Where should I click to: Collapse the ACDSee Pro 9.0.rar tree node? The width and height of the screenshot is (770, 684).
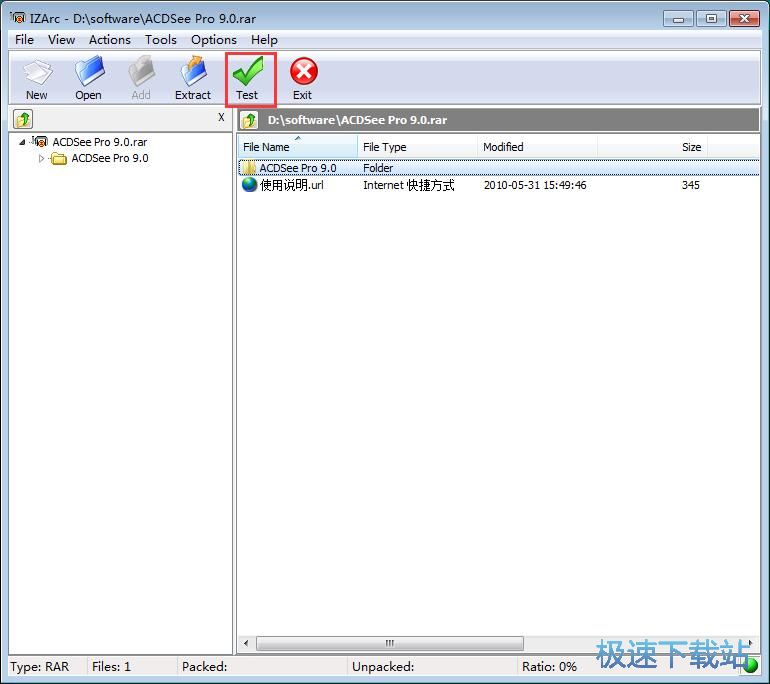coord(23,142)
